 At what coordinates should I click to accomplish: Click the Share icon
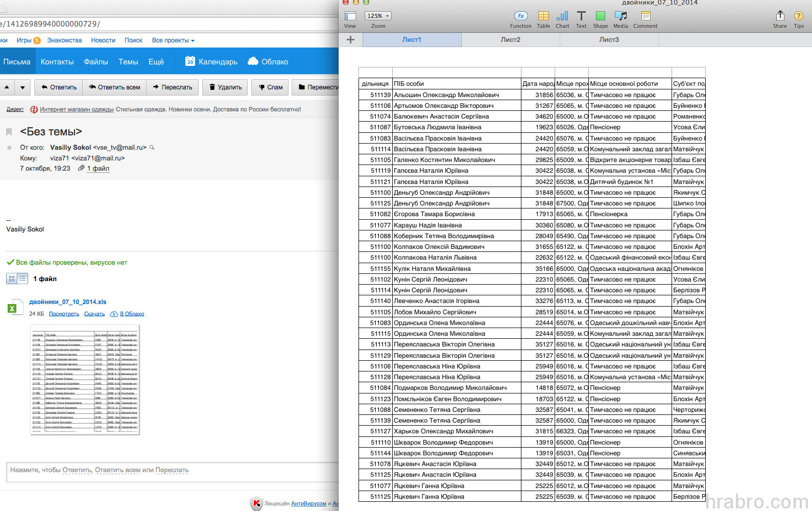(780, 16)
